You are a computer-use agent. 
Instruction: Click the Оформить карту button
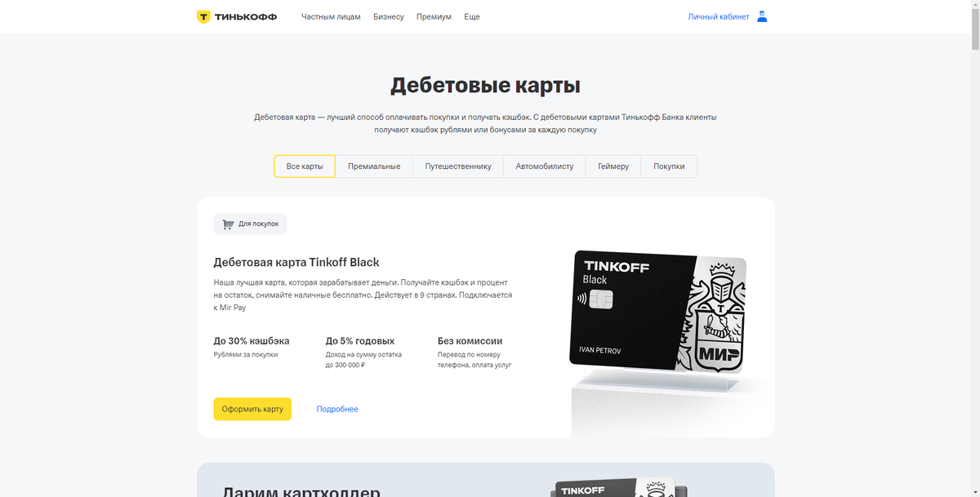pos(252,409)
